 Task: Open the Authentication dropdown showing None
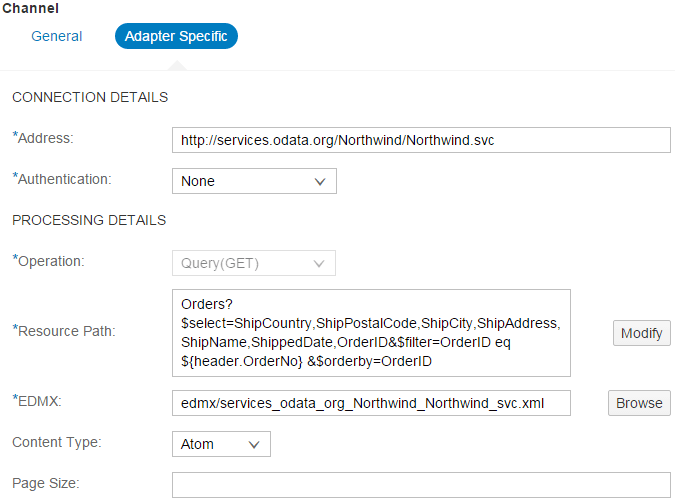(x=254, y=181)
